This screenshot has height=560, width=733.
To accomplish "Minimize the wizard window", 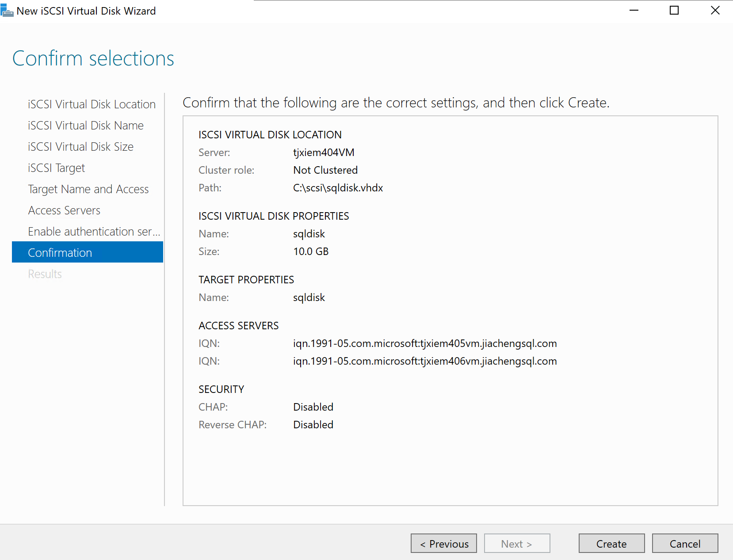I will [x=634, y=11].
